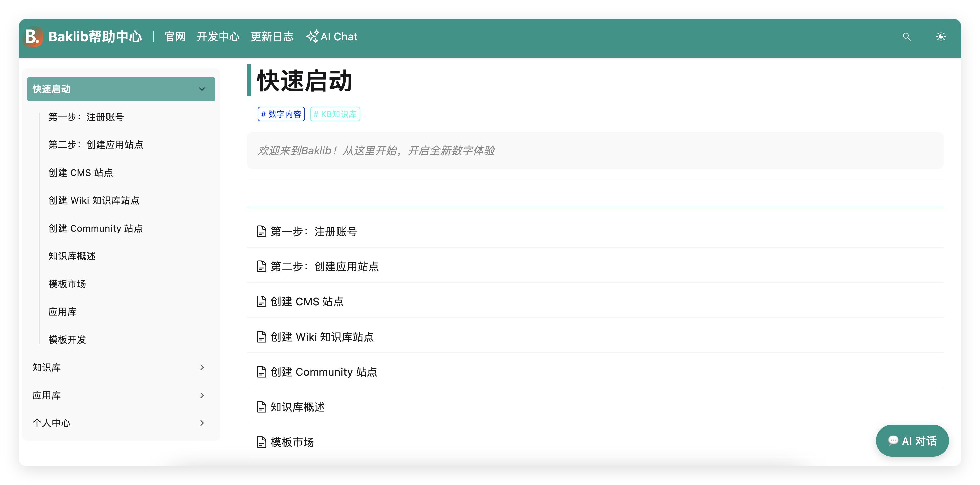Open 知识库概述 in the main list
Screen dimensions: 980x485
pos(298,406)
